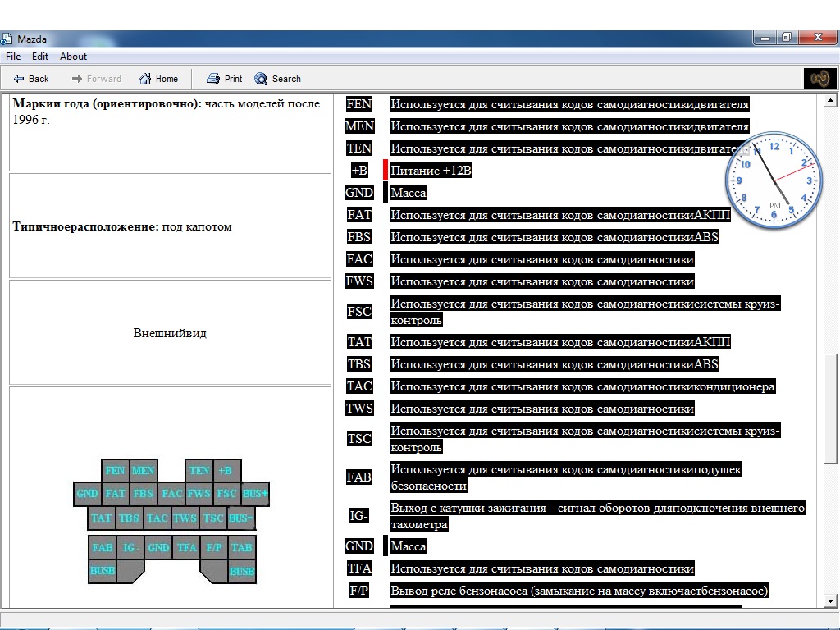Click MEN pin in connector diagram
The image size is (840, 630).
(144, 470)
